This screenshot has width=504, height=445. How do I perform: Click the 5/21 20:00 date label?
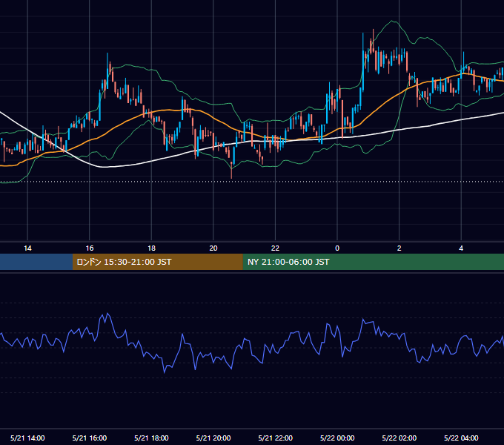click(x=213, y=438)
